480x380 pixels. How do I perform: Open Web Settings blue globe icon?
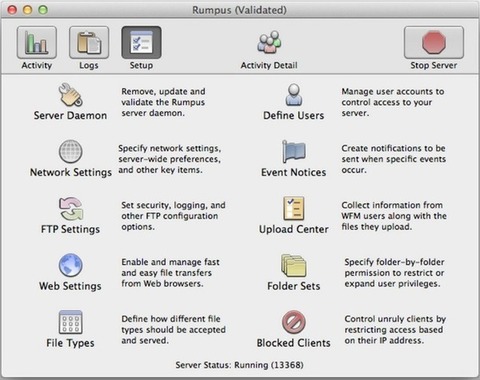click(x=71, y=265)
